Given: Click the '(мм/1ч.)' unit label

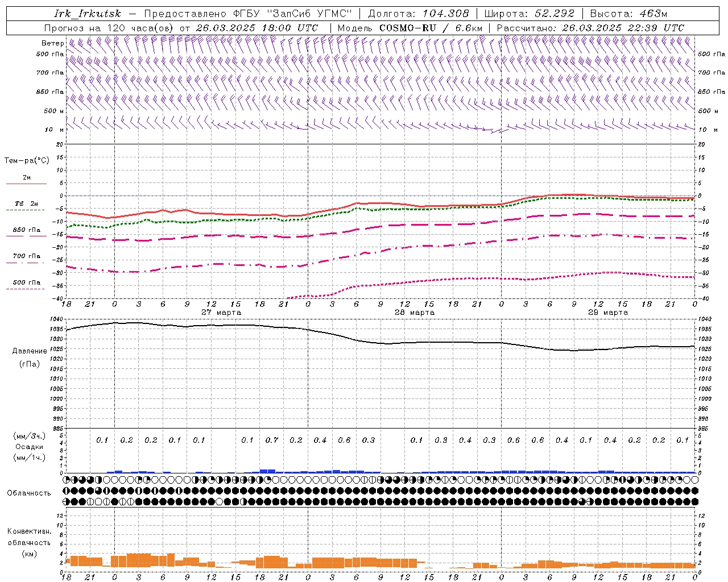Looking at the screenshot, I should (x=30, y=458).
